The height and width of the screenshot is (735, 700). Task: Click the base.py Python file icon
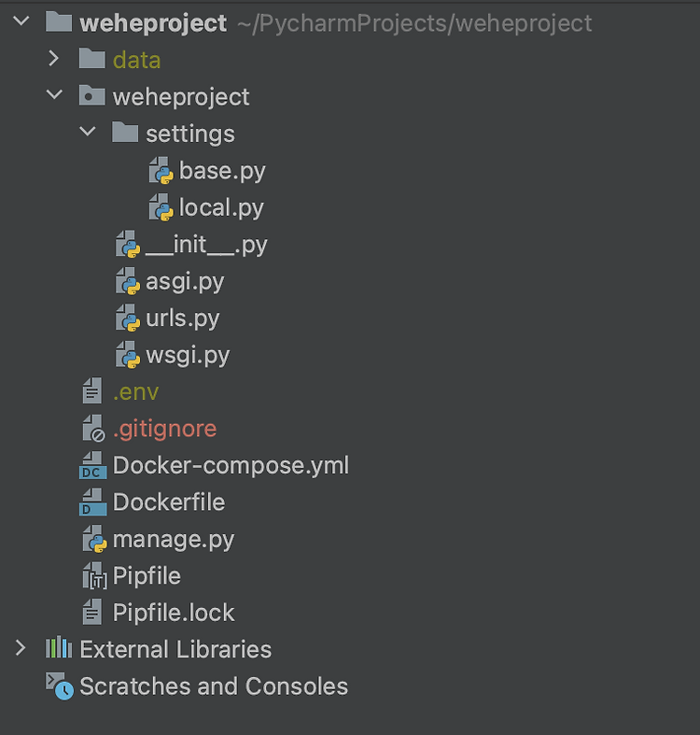tap(161, 170)
